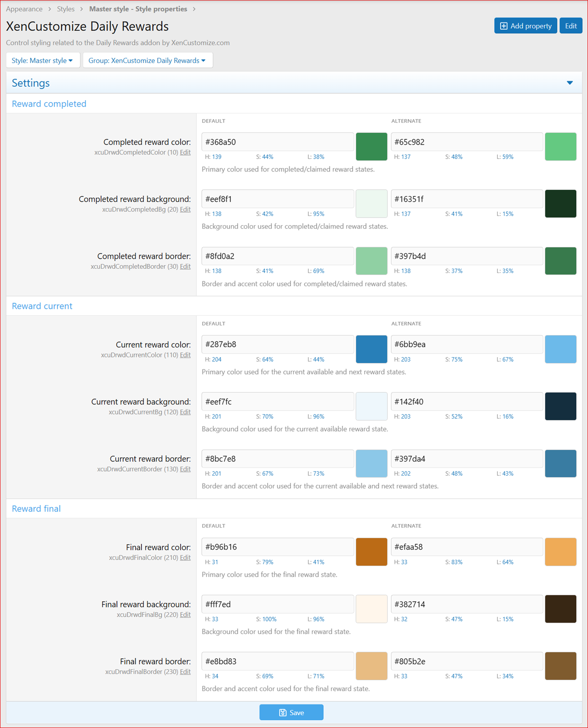Screen dimensions: 588x728
Task: Edit the xcuDrwdFinalBorder property link
Action: coord(185,671)
